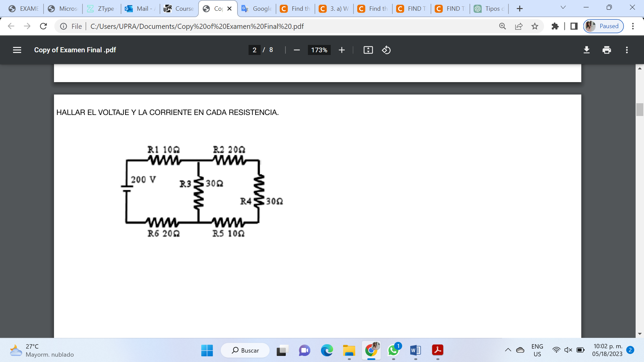Switch to the Google Translate tab
The image size is (644, 362).
point(257,9)
